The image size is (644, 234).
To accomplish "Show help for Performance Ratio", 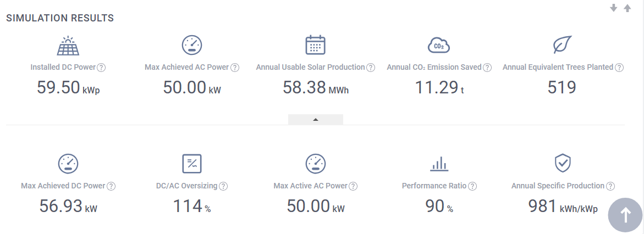I will [x=472, y=186].
